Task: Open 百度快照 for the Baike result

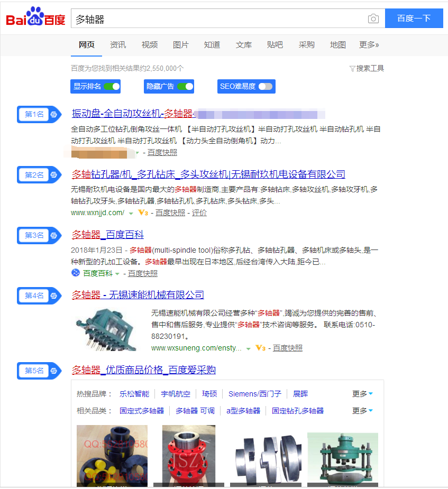Action: [143, 273]
